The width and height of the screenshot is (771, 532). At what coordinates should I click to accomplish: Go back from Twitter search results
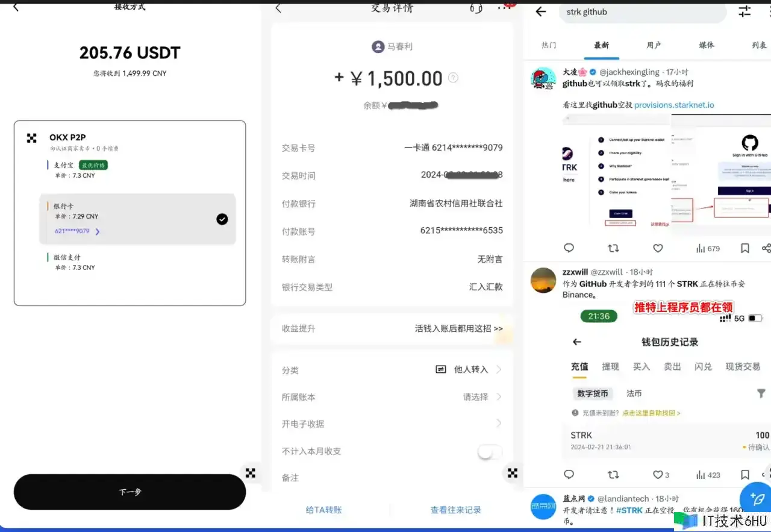[541, 11]
